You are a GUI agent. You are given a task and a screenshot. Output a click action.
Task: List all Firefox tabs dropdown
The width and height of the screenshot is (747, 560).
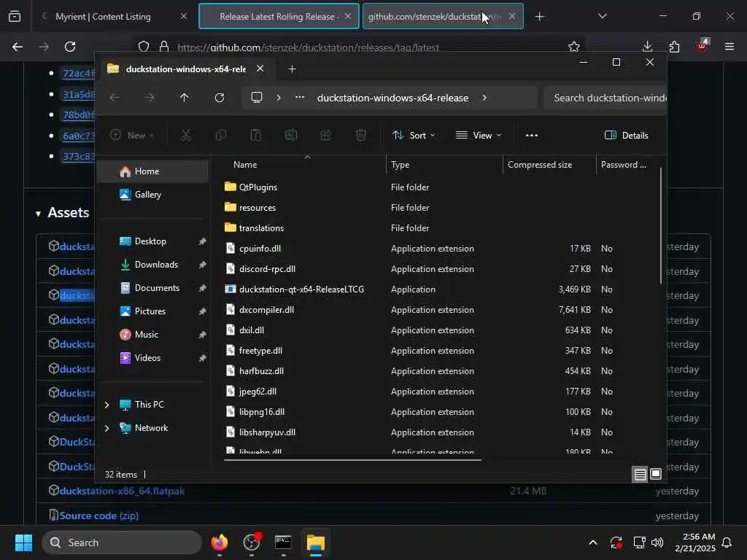click(x=602, y=17)
